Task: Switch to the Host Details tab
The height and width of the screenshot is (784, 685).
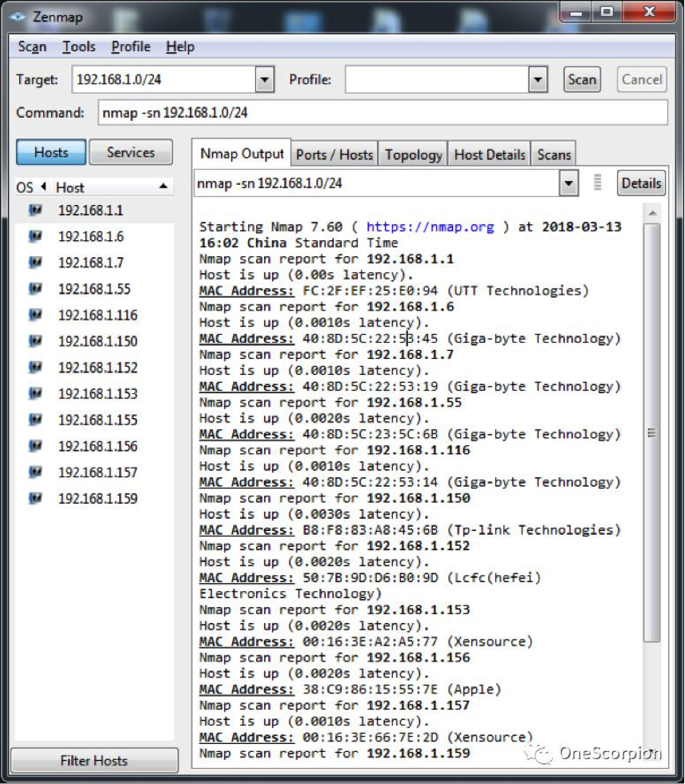Action: (x=490, y=155)
